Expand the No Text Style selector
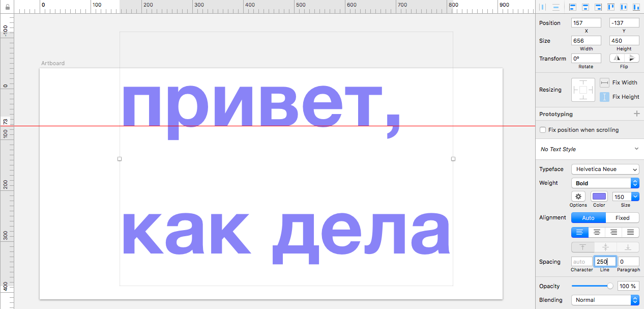The image size is (644, 309). tap(636, 149)
